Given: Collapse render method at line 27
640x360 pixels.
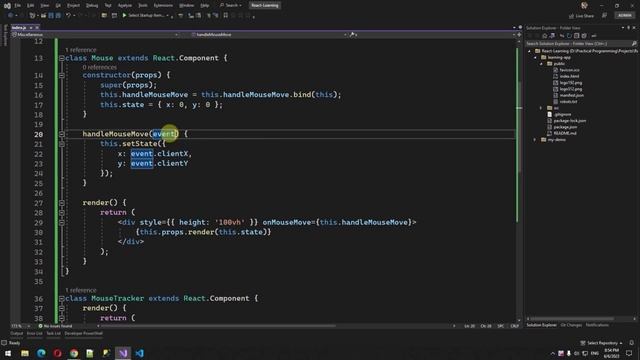Looking at the screenshot, I should point(62,203).
